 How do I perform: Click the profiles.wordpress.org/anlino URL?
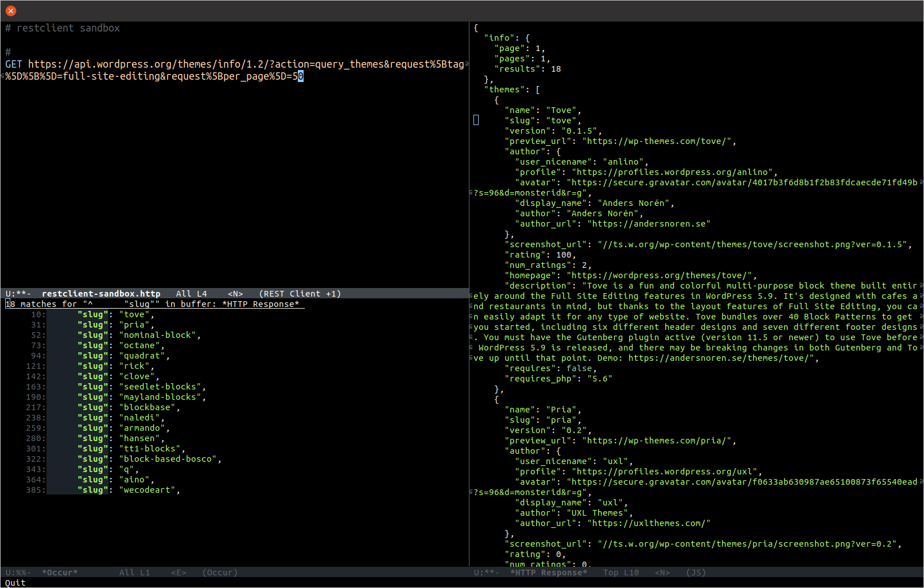pyautogui.click(x=672, y=172)
